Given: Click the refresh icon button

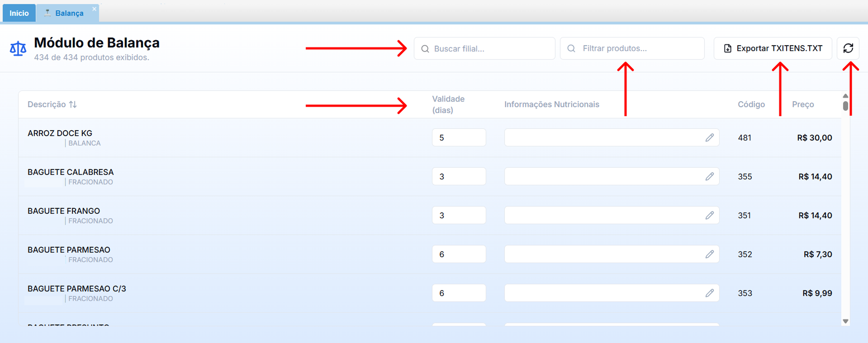Looking at the screenshot, I should [x=848, y=48].
